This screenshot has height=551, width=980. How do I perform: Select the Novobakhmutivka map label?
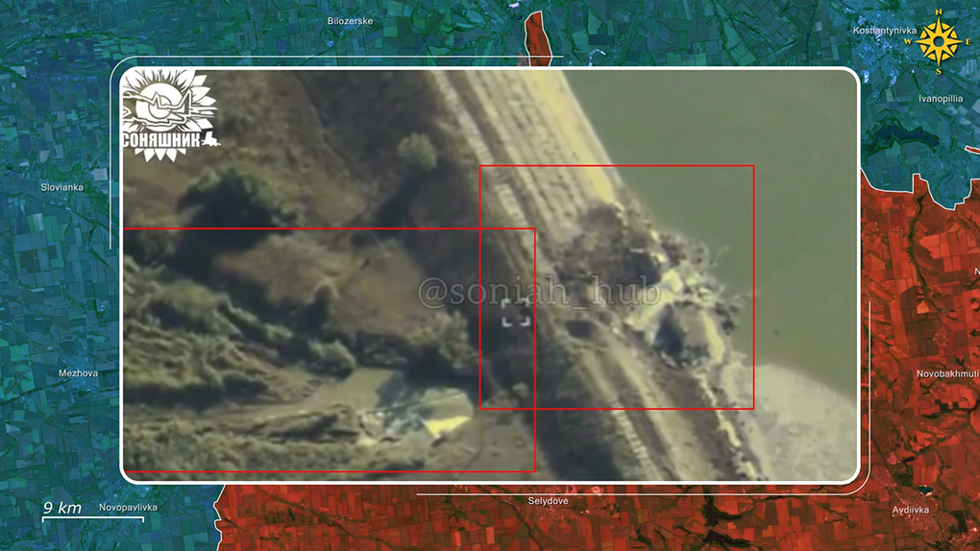tap(947, 373)
